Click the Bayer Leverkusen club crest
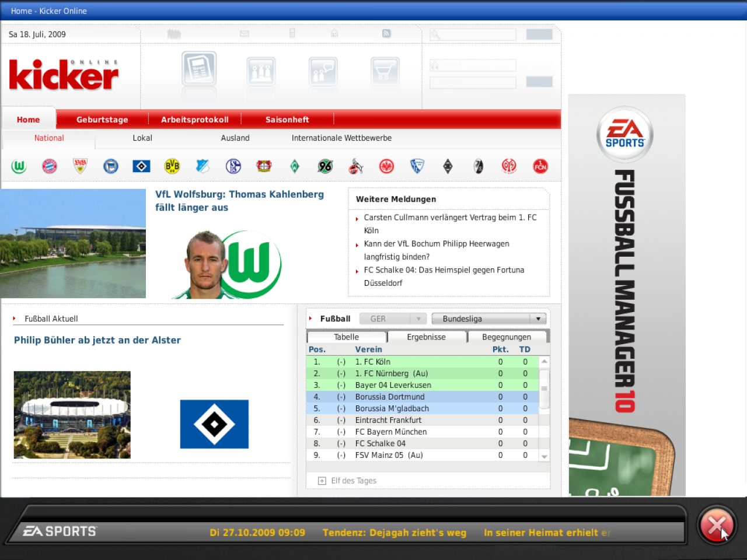The height and width of the screenshot is (560, 747). point(264,167)
